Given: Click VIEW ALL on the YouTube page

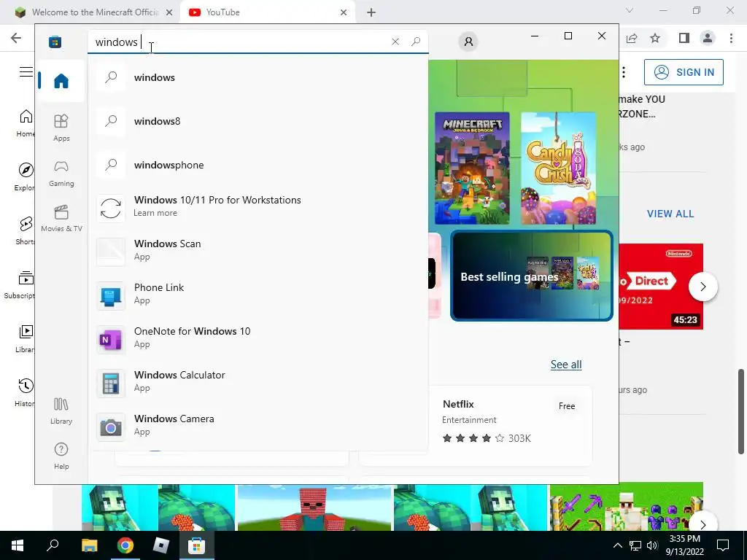Looking at the screenshot, I should tap(670, 214).
